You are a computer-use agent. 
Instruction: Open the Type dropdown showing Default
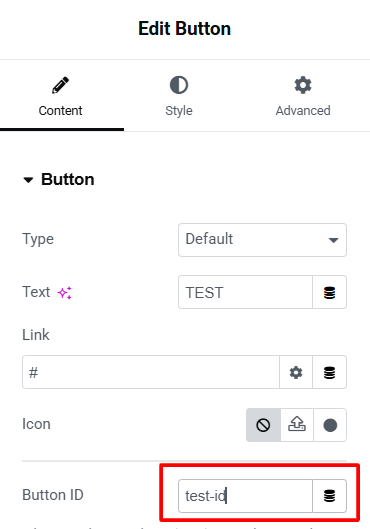coord(262,240)
